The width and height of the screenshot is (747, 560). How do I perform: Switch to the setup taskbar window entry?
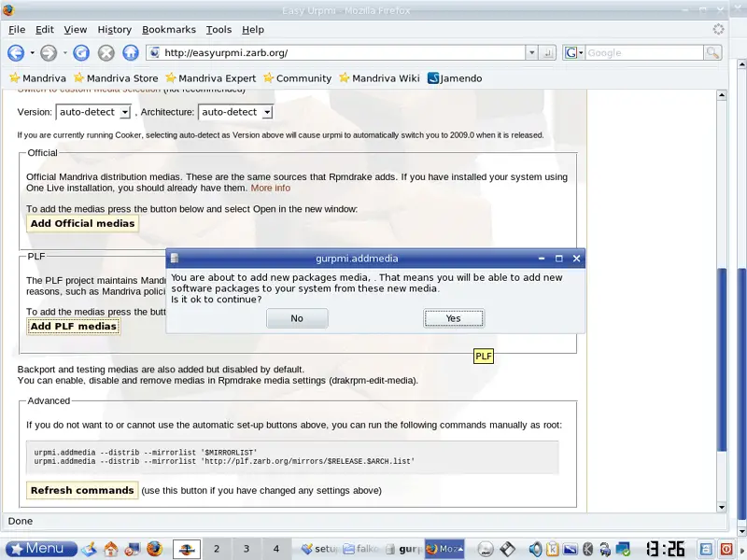coord(319,549)
